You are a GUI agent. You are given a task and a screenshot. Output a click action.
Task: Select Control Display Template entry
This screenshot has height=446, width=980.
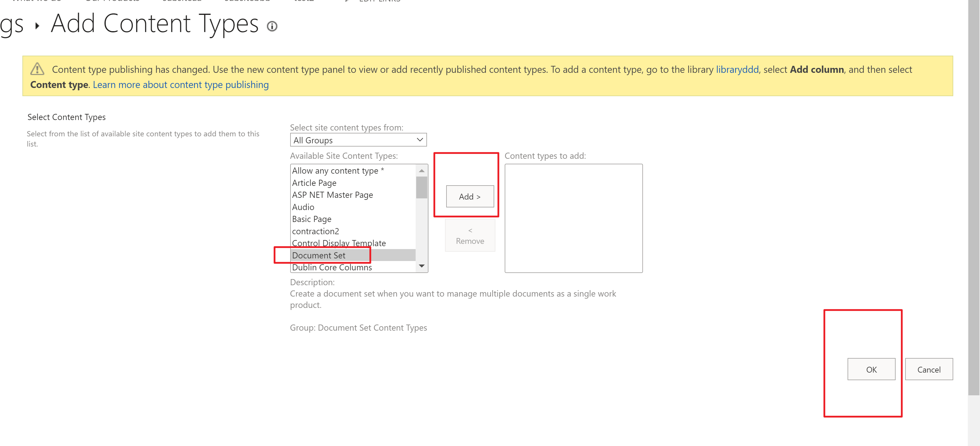coord(353,243)
